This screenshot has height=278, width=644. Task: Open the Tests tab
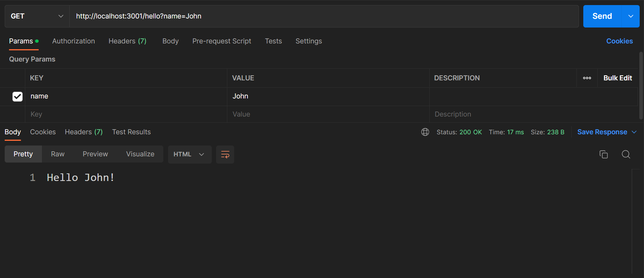[x=273, y=41]
